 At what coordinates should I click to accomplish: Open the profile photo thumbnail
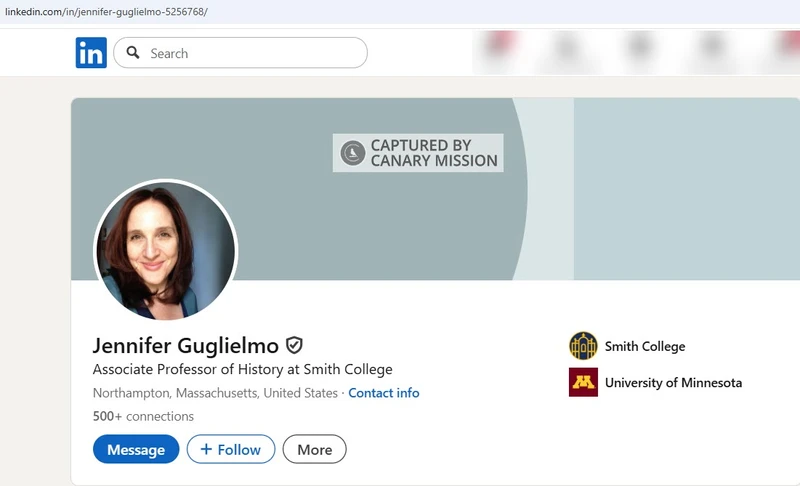[166, 250]
